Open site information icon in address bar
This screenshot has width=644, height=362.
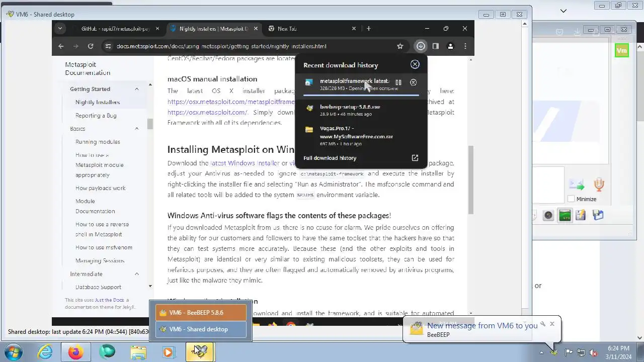pos(108,46)
